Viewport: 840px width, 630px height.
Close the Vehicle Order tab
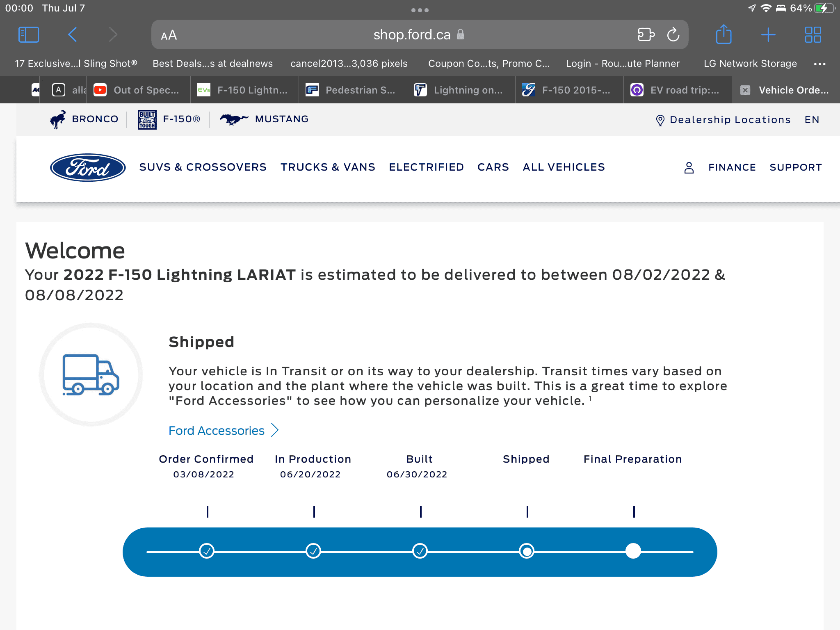click(745, 90)
